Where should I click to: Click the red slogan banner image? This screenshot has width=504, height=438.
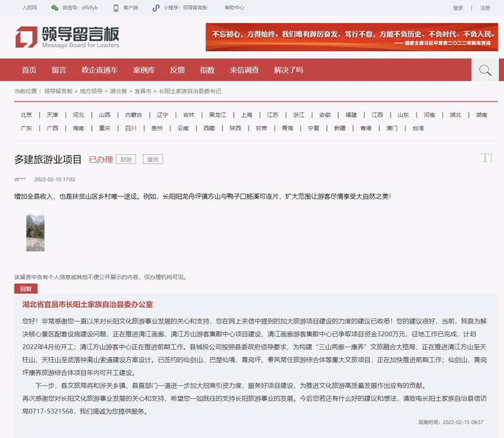coord(352,36)
